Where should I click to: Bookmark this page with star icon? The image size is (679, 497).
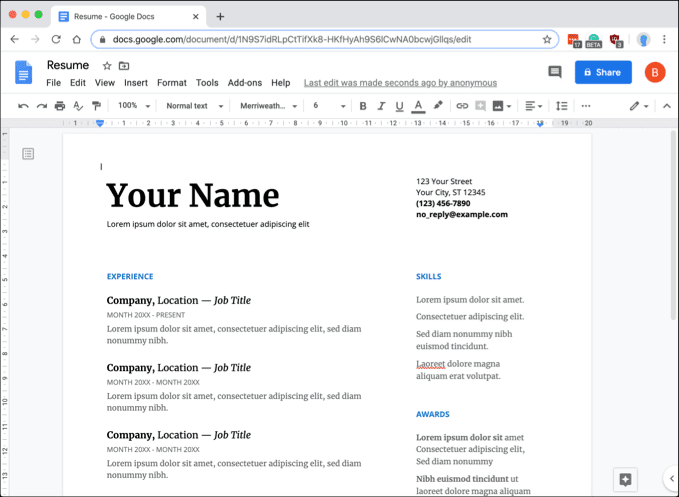coord(547,39)
